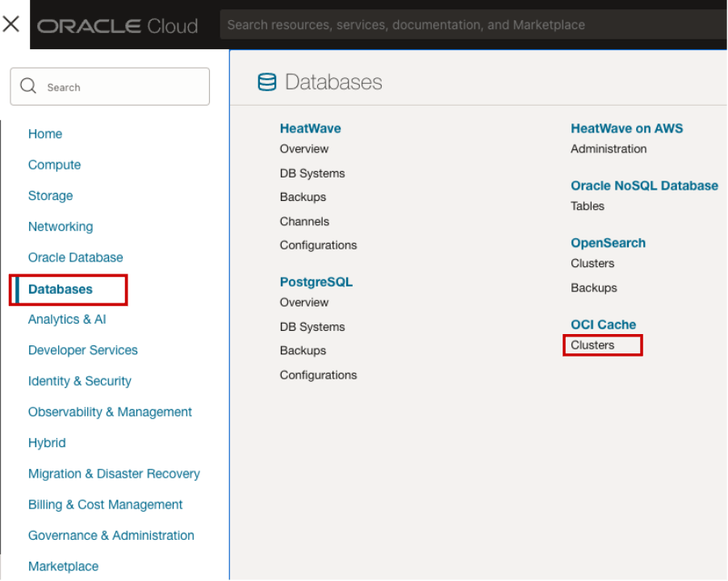Open Migration & Disaster Recovery category
Screen dimensions: 728x581
coord(114,474)
